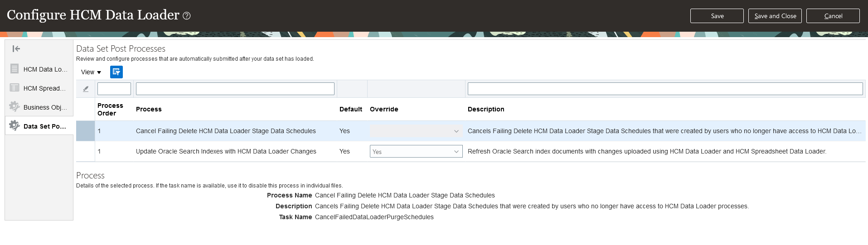
Task: Open the View menu
Action: tap(91, 72)
